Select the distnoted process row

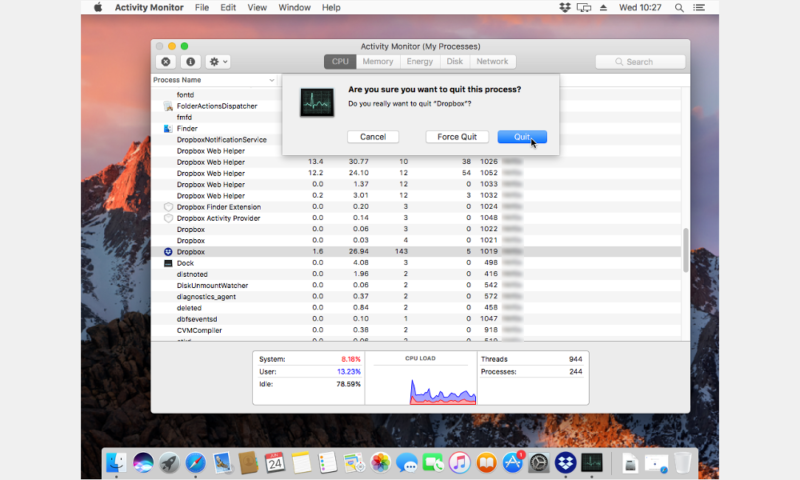coord(416,274)
